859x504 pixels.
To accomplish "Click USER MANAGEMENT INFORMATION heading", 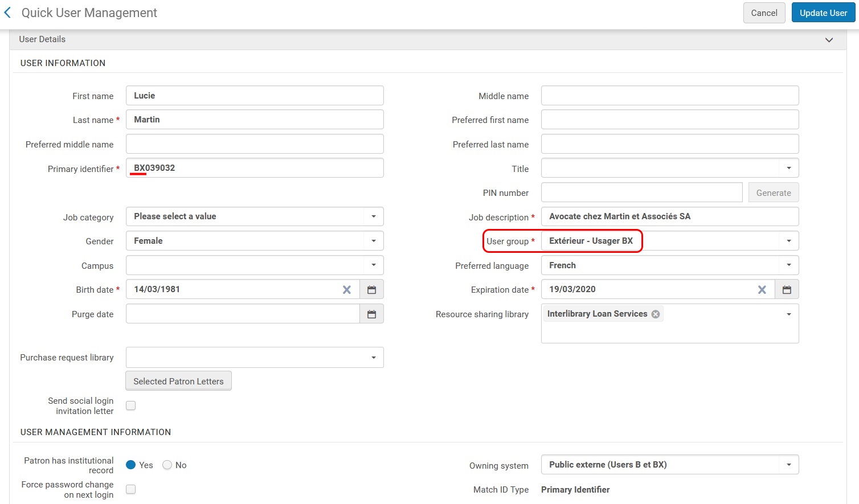I will tap(96, 432).
